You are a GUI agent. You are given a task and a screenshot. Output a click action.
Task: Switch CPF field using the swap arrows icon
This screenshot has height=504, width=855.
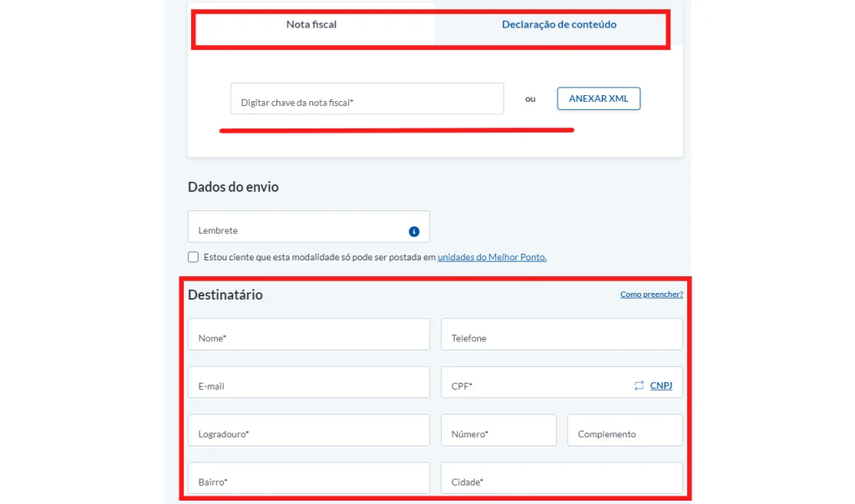(x=639, y=386)
